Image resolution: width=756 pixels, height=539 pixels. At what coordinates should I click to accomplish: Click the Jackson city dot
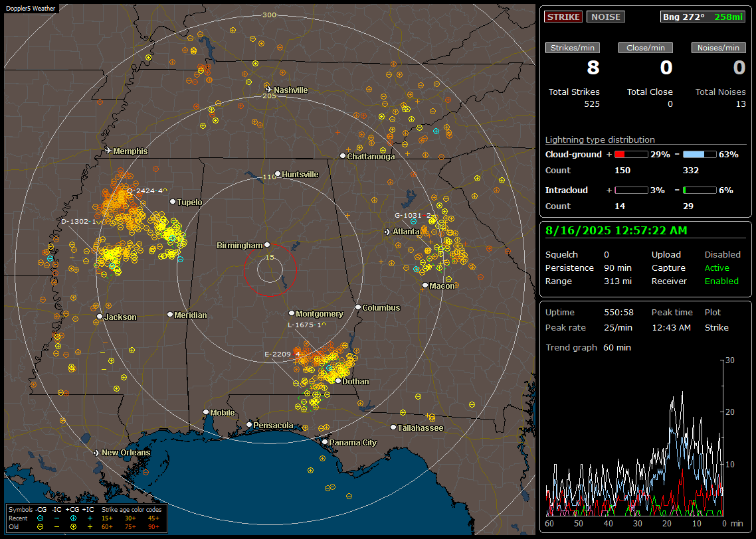coord(100,317)
